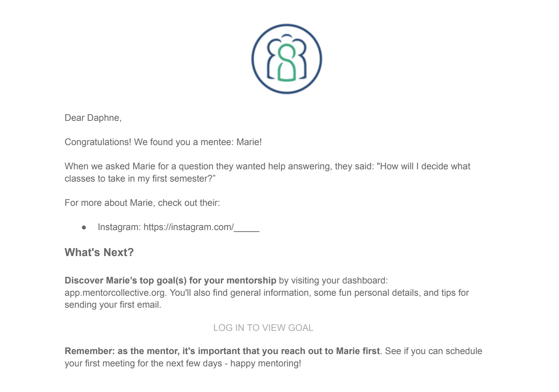Click the "Dear Daphne," greeting
Viewport: 559px width, 392px height.
pos(93,118)
